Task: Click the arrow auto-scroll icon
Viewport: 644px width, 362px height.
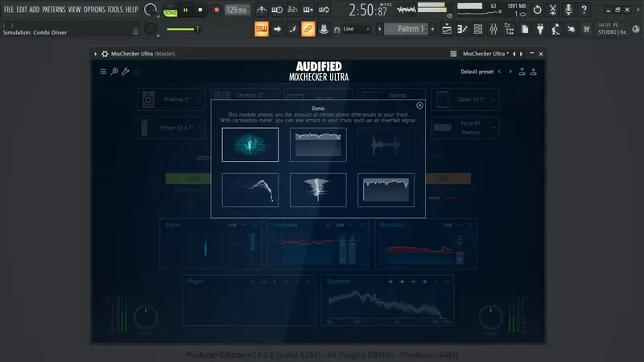Action: coord(277,29)
